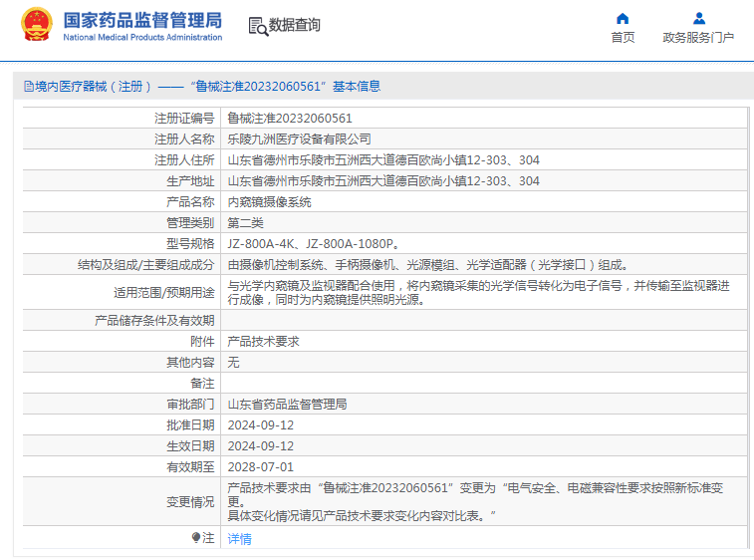Click the 注册人名称 row label
This screenshot has width=754, height=560.
tap(184, 140)
